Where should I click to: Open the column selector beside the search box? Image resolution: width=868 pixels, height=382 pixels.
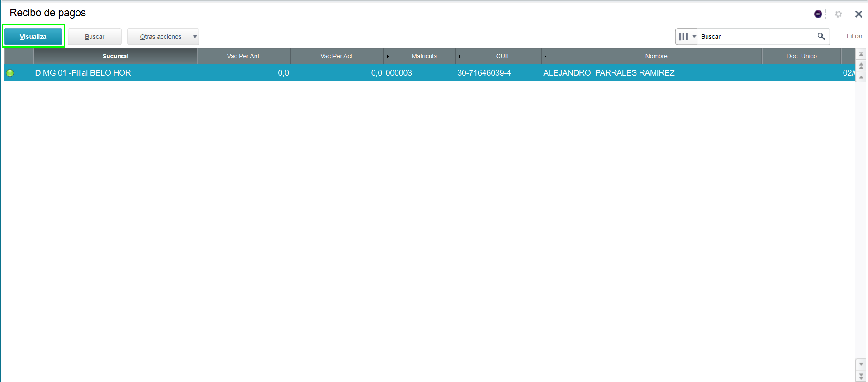pyautogui.click(x=687, y=37)
